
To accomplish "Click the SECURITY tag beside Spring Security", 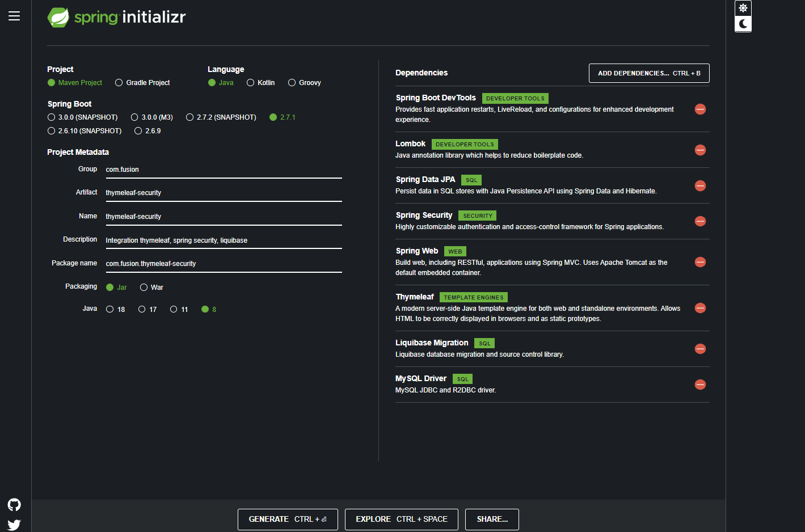I will tap(478, 216).
